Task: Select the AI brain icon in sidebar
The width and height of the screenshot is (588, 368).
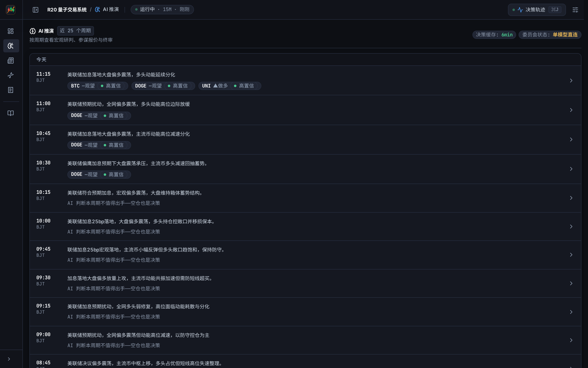Action: click(x=11, y=46)
